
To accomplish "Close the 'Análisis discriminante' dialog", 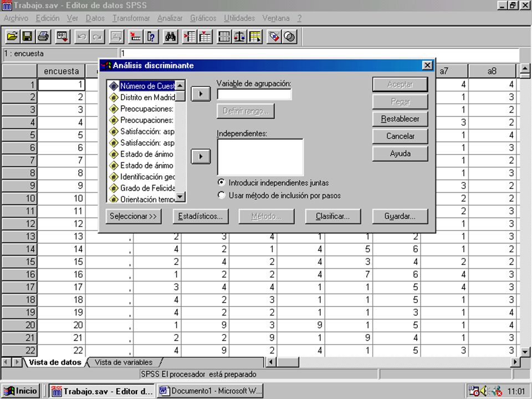I will tap(427, 65).
